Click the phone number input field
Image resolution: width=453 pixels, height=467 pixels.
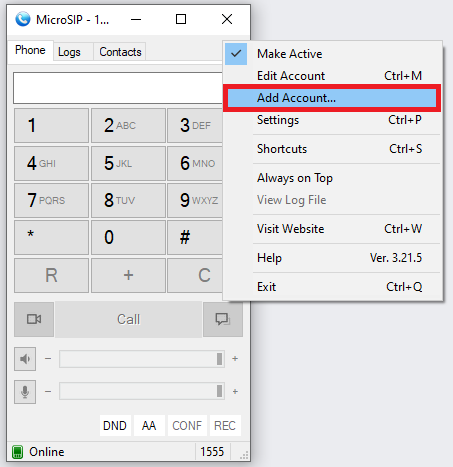[118, 88]
